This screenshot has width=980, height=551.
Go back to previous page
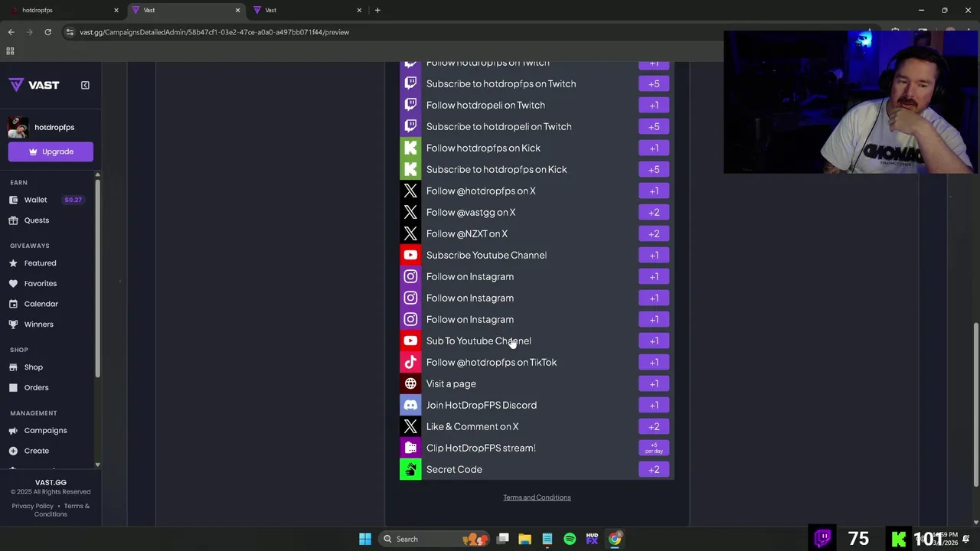11,32
